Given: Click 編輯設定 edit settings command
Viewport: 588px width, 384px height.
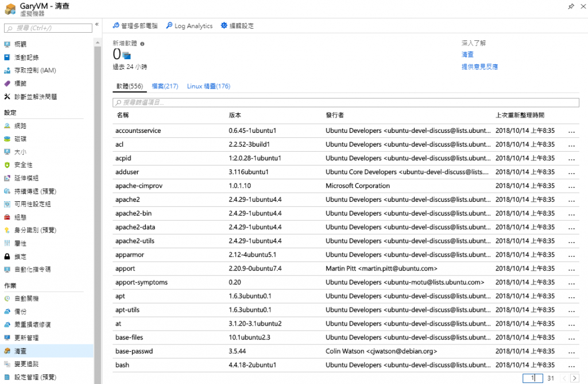Looking at the screenshot, I should click(237, 25).
